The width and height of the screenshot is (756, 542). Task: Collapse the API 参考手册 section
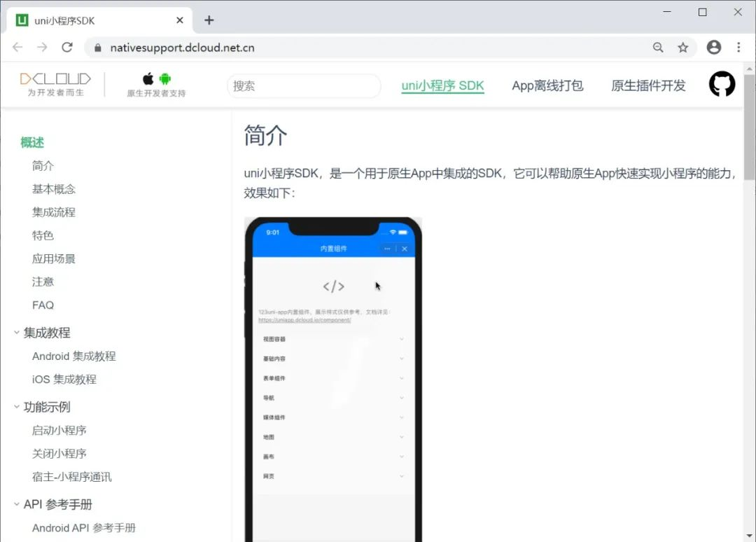[16, 504]
